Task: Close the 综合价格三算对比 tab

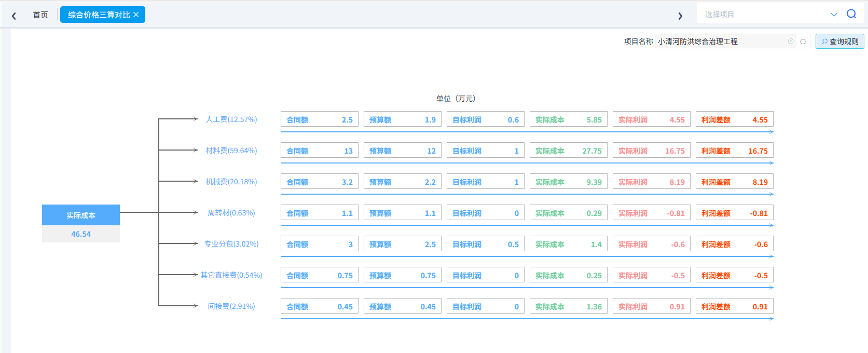Action: (x=136, y=15)
